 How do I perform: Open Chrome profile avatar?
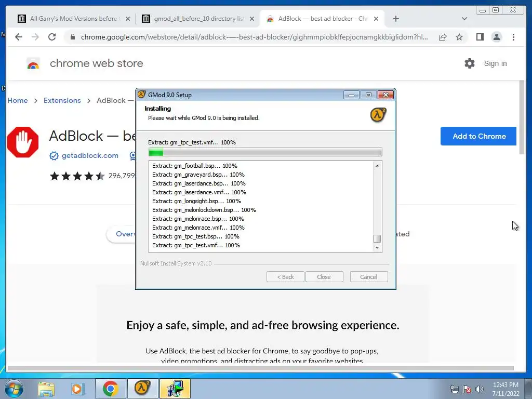point(496,37)
